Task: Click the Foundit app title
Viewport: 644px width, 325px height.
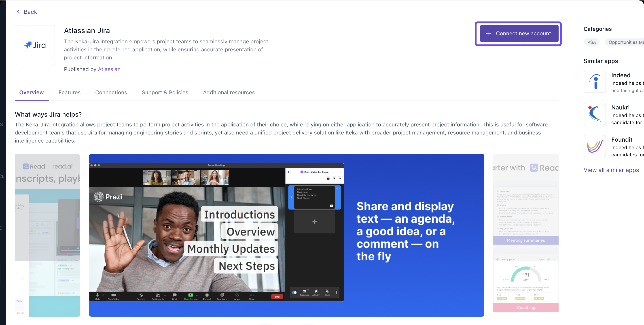Action: tap(621, 140)
